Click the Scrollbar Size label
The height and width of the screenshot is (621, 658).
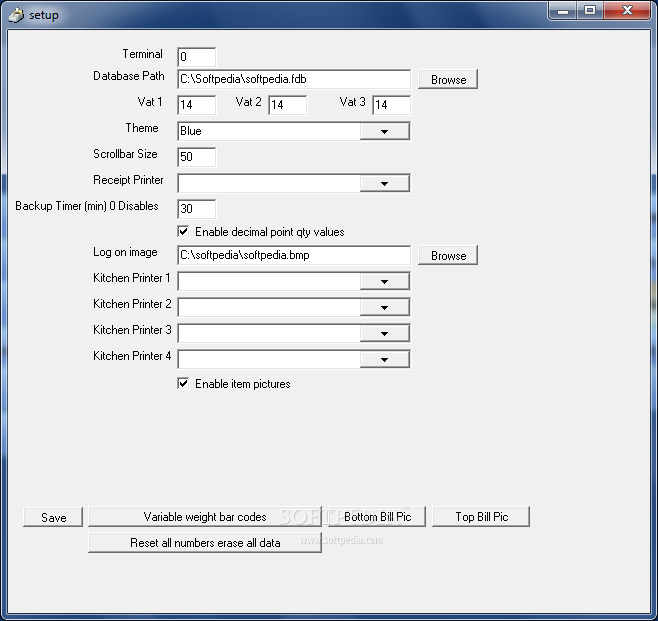click(x=125, y=154)
